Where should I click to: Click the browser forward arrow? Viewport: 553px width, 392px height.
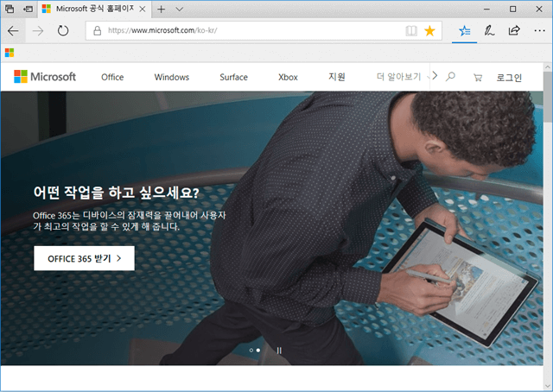click(38, 31)
